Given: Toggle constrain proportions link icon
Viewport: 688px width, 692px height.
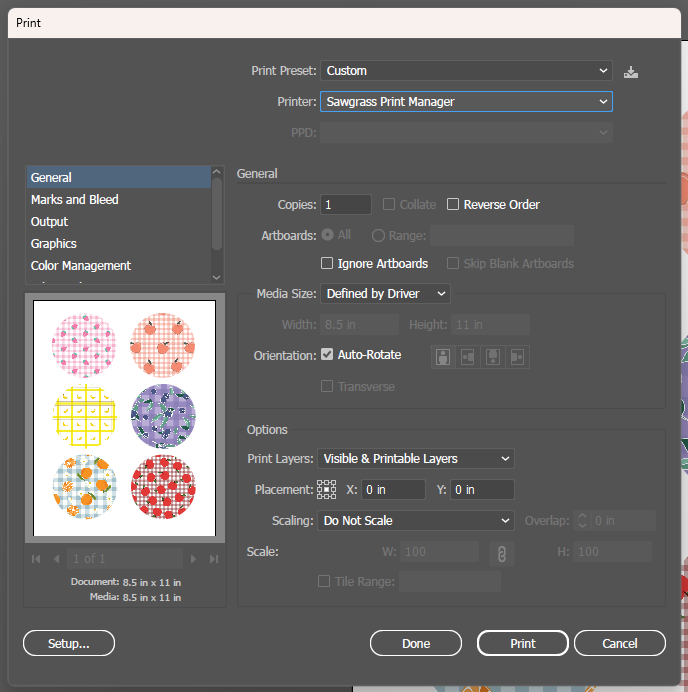Looking at the screenshot, I should pyautogui.click(x=502, y=553).
